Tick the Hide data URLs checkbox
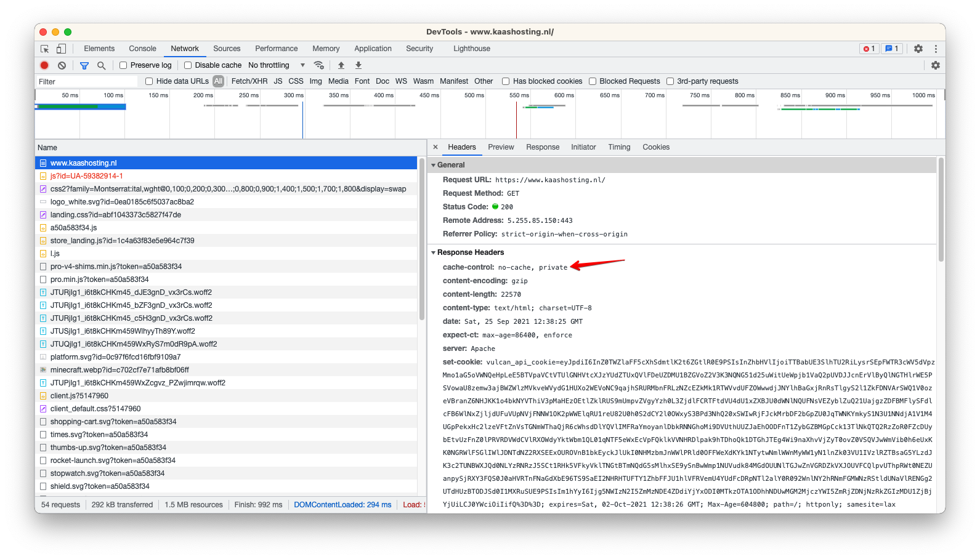 (x=149, y=81)
